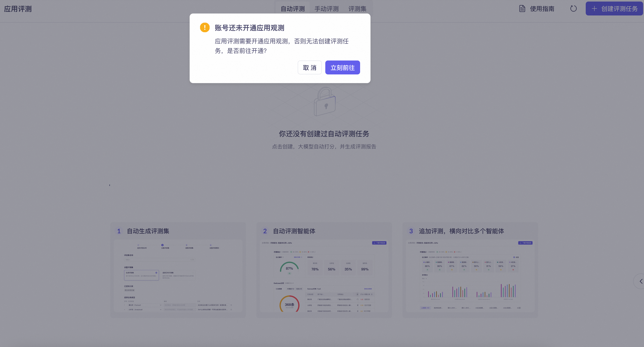Viewport: 644px width, 347px height.
Task: Click number 1 badge of 自动生成评测集
Action: [x=119, y=231]
